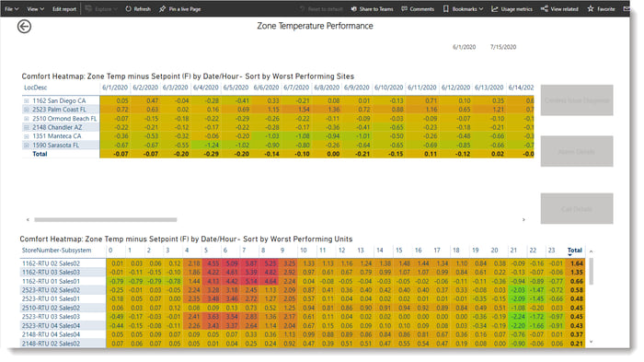Expand the 1162 San Diego CA row

pyautogui.click(x=27, y=100)
